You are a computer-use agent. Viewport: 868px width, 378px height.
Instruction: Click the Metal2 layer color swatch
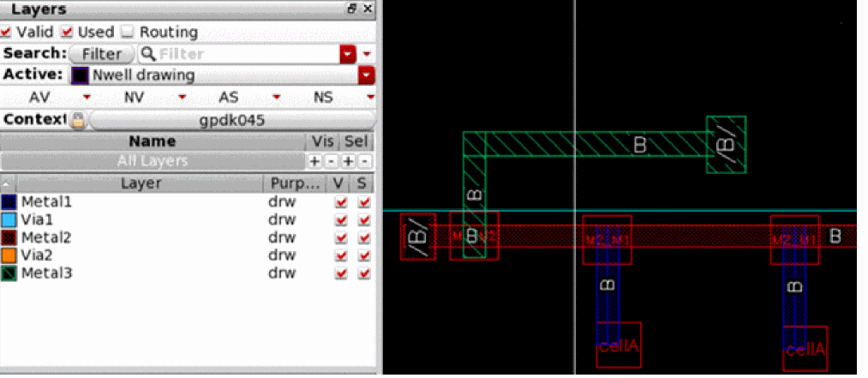coord(9,238)
